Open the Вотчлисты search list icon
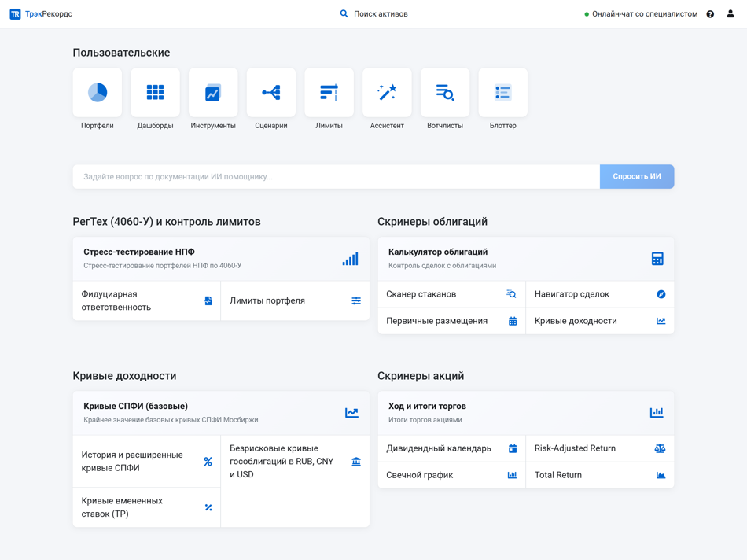 445,93
